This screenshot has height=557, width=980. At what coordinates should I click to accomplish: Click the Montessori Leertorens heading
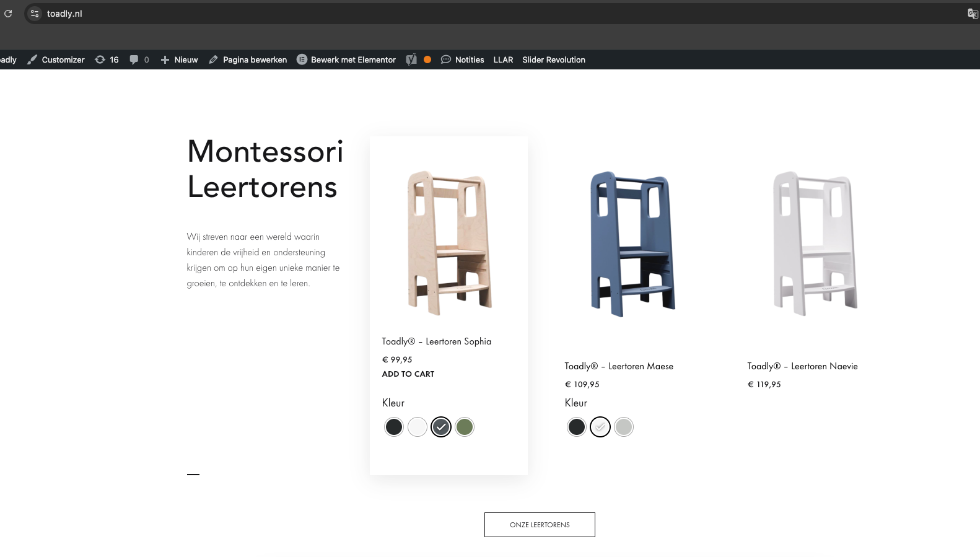(265, 169)
